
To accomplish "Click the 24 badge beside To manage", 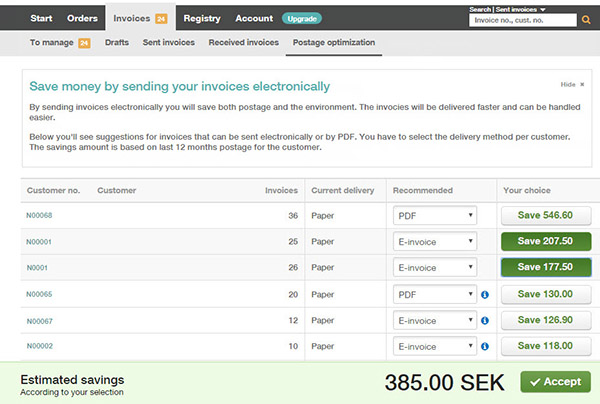I will pyautogui.click(x=84, y=43).
